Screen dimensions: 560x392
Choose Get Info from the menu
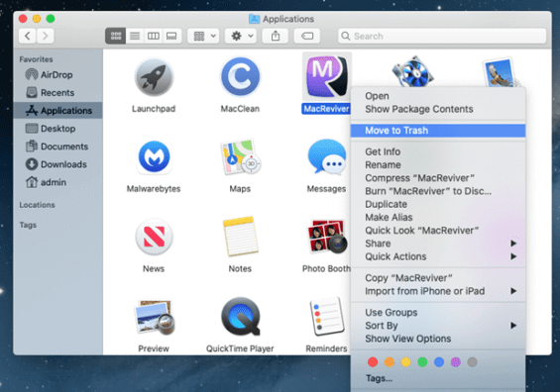click(x=438, y=151)
